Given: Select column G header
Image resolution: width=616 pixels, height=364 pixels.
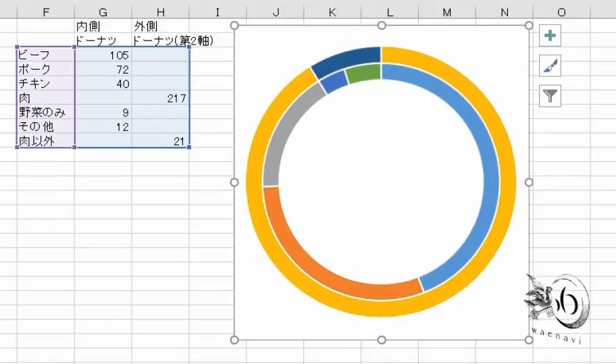Looking at the screenshot, I should (x=103, y=13).
